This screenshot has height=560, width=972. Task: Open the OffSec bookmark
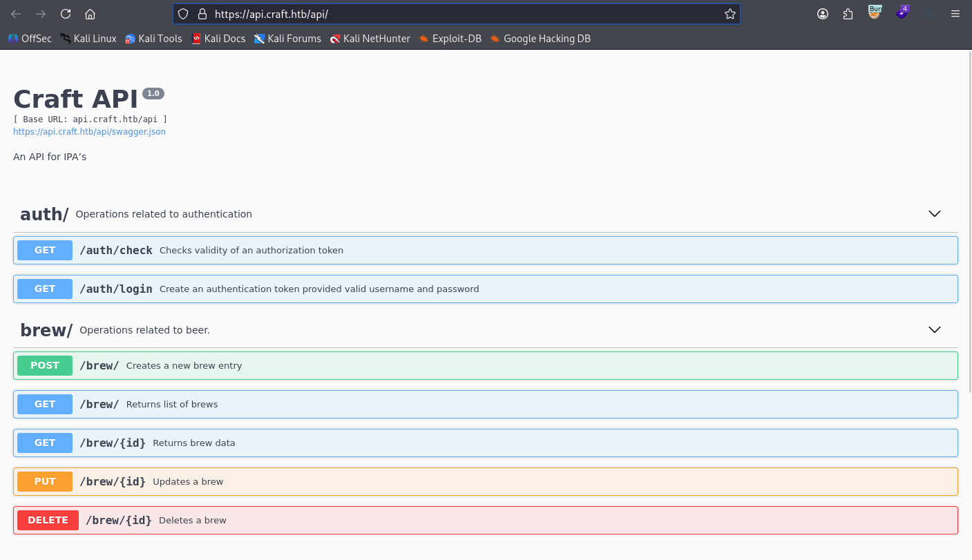click(30, 39)
